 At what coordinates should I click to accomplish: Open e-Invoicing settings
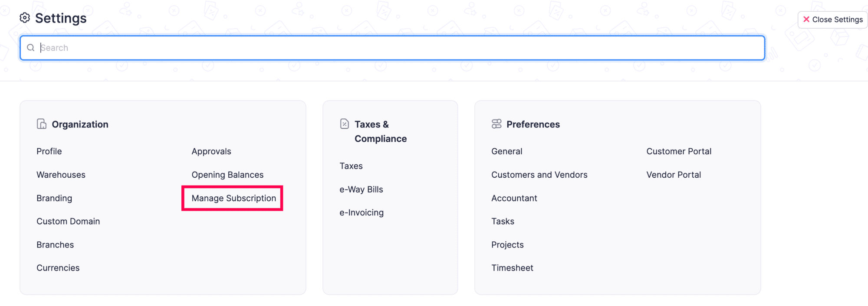click(362, 212)
